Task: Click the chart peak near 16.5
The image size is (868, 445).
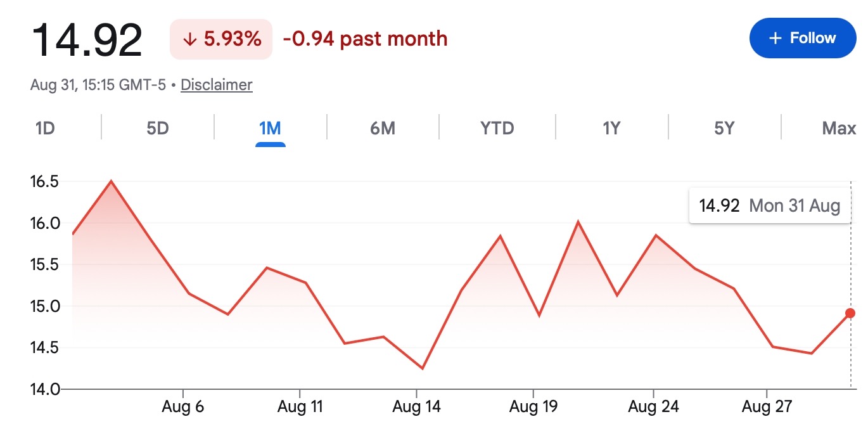Action: coord(112,181)
